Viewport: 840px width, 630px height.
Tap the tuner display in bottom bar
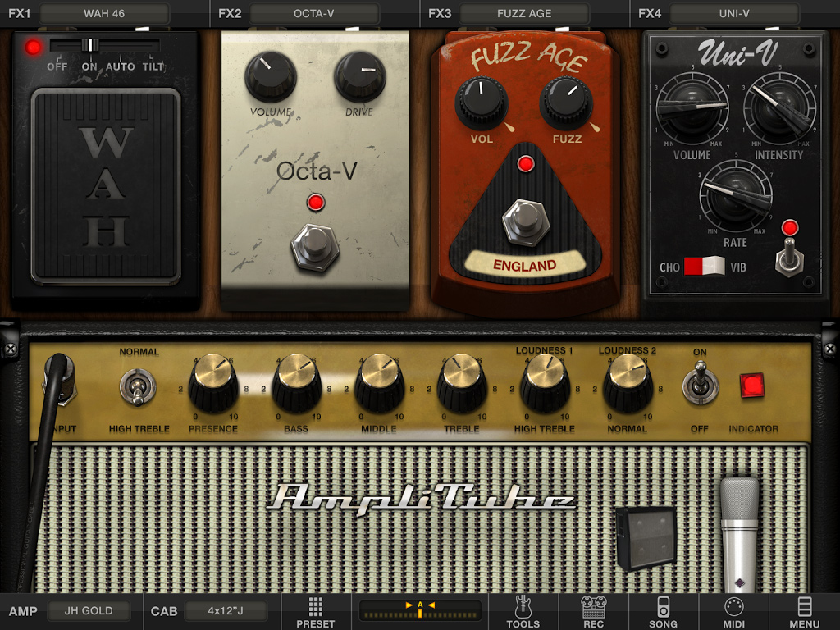click(420, 610)
